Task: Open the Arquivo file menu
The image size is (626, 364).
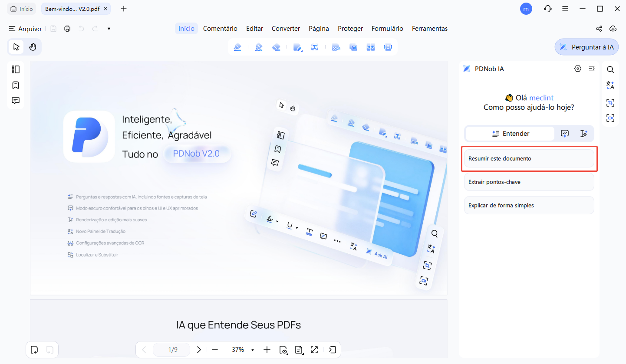Action: [x=25, y=29]
